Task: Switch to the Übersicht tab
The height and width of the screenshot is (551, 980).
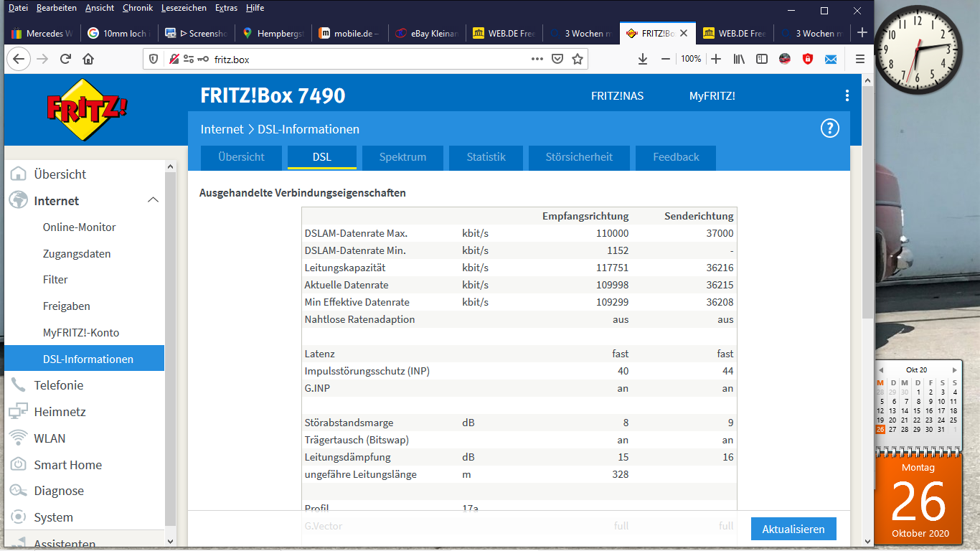Action: click(x=241, y=157)
